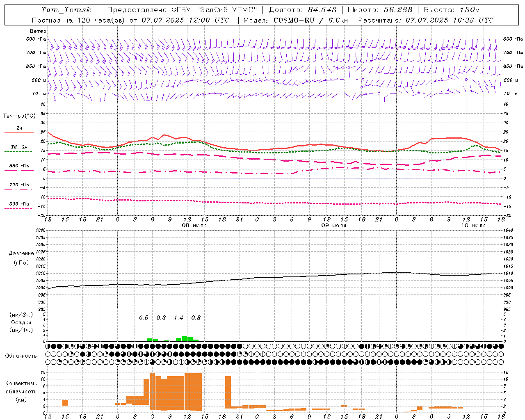Click the 0.5 precipitation total

coord(144,317)
